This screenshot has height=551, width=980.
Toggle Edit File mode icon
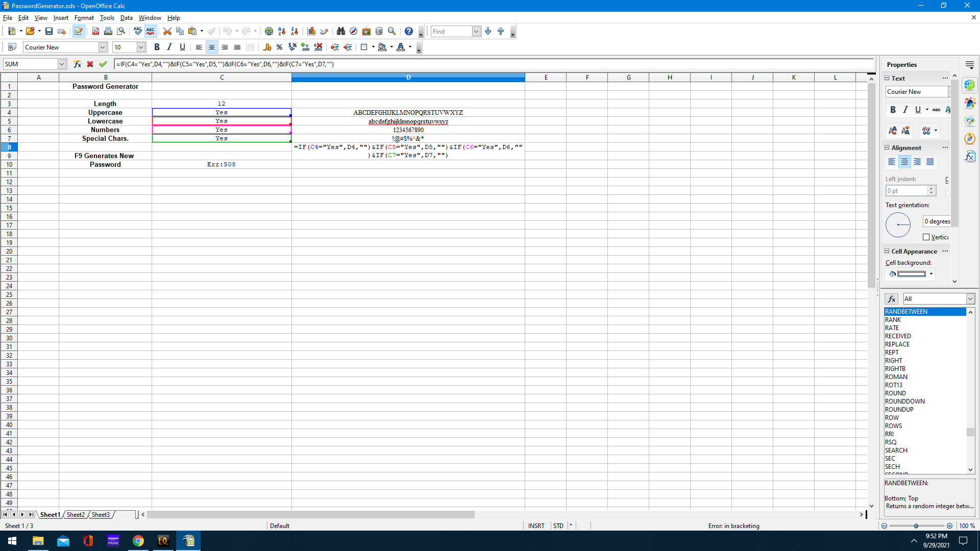tap(78, 31)
